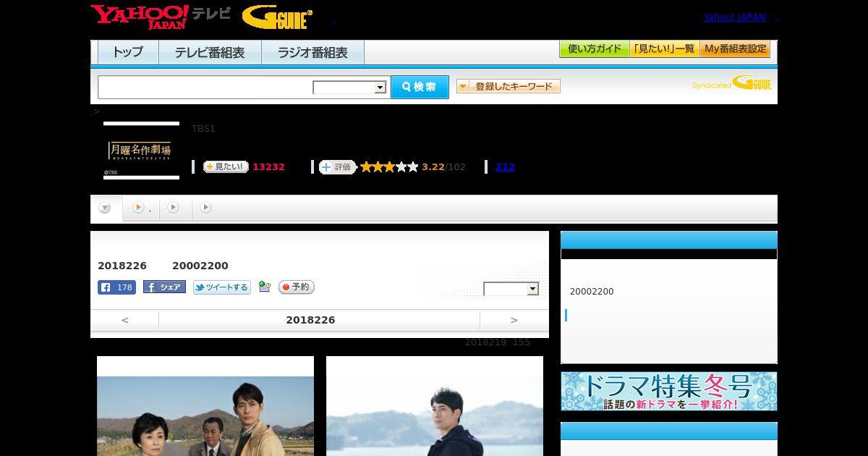Click the Facebook like count 178
The height and width of the screenshot is (456, 868).
pyautogui.click(x=116, y=287)
